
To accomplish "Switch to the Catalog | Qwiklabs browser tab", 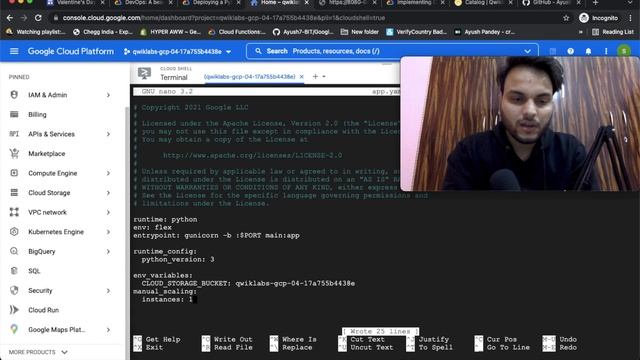I will pos(482,3).
